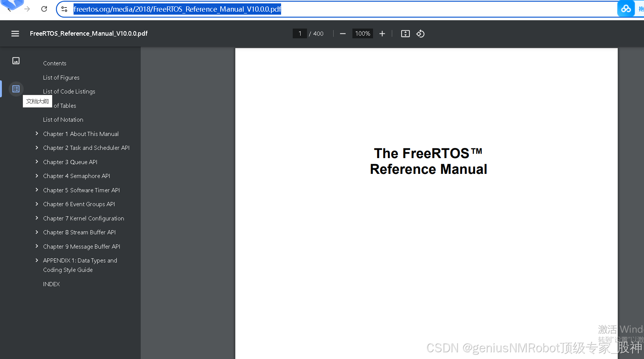Click the blue cloud icon near address bar

pos(626,8)
